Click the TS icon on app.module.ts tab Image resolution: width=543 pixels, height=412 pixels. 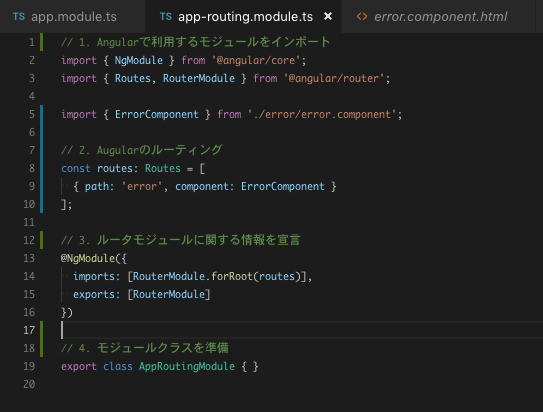click(x=19, y=16)
